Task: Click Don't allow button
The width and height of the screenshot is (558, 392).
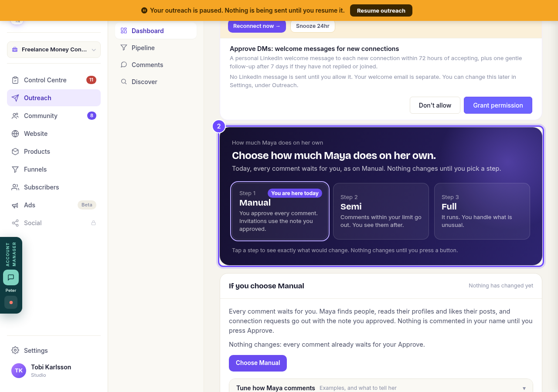Action: click(435, 105)
